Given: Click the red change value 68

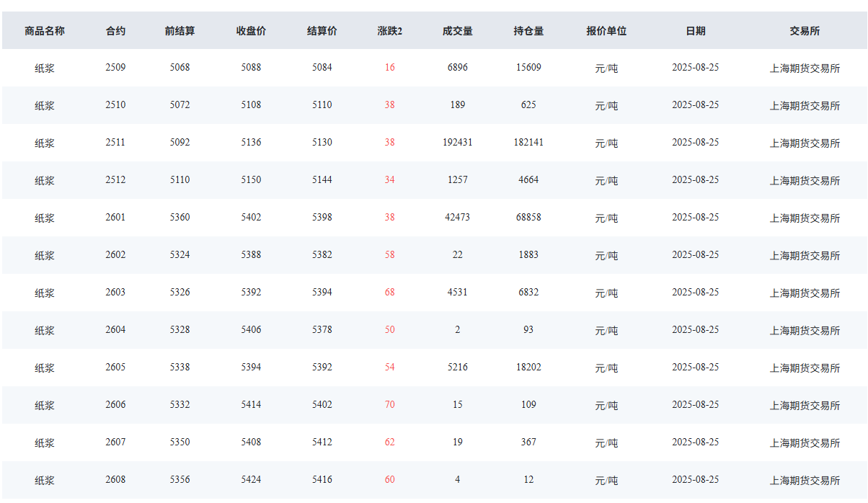Looking at the screenshot, I should point(390,293).
